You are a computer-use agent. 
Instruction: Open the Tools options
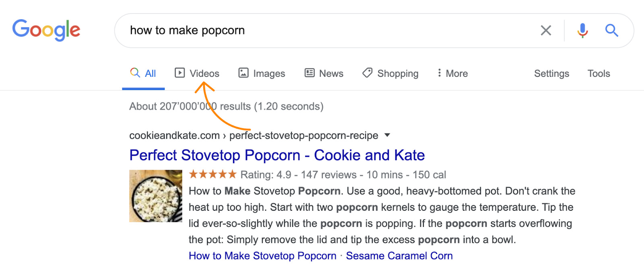coord(599,74)
